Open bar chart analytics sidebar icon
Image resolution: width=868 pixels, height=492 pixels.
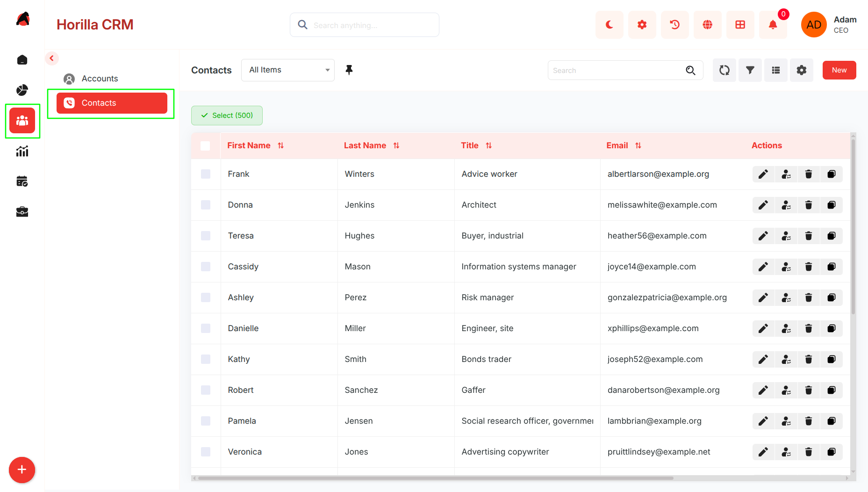(x=22, y=151)
